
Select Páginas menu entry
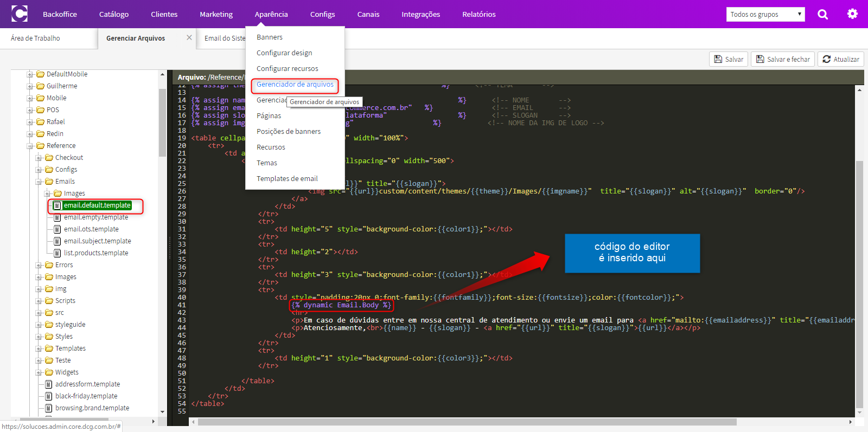pos(269,116)
